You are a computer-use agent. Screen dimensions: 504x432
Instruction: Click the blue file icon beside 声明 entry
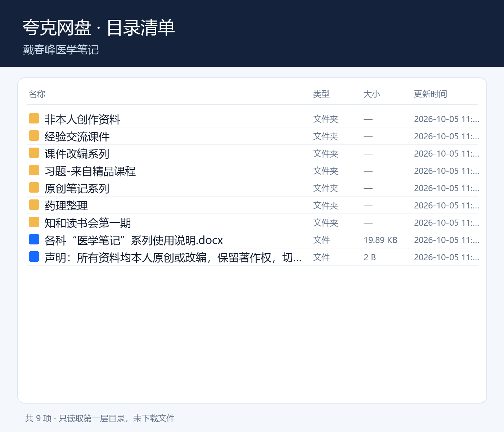[34, 257]
